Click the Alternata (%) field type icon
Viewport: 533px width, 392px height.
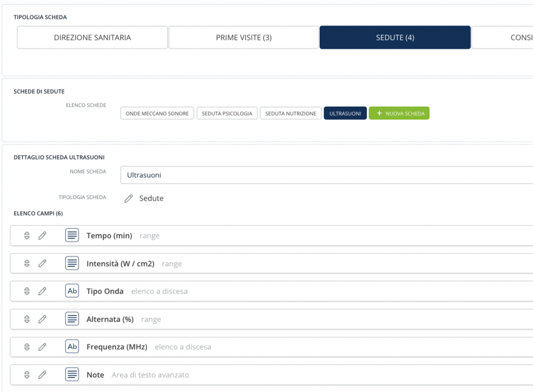(x=72, y=319)
